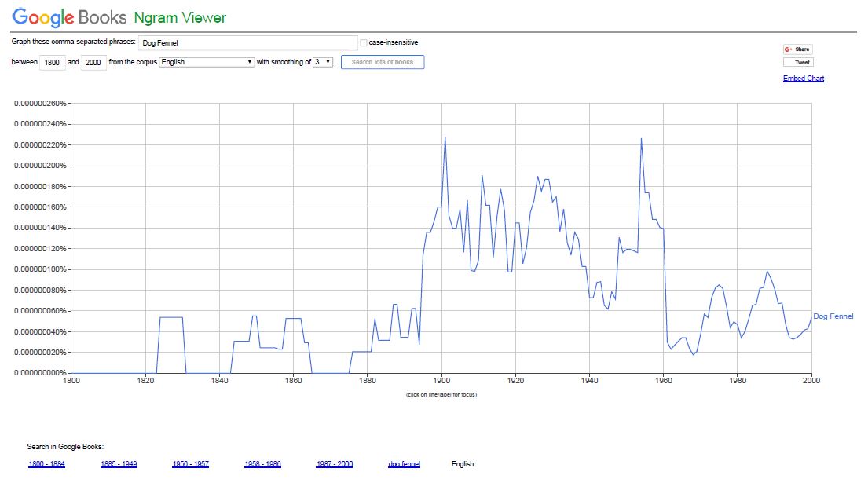Open the 1800 - 1884 search link
The width and height of the screenshot is (868, 479).
tap(46, 464)
